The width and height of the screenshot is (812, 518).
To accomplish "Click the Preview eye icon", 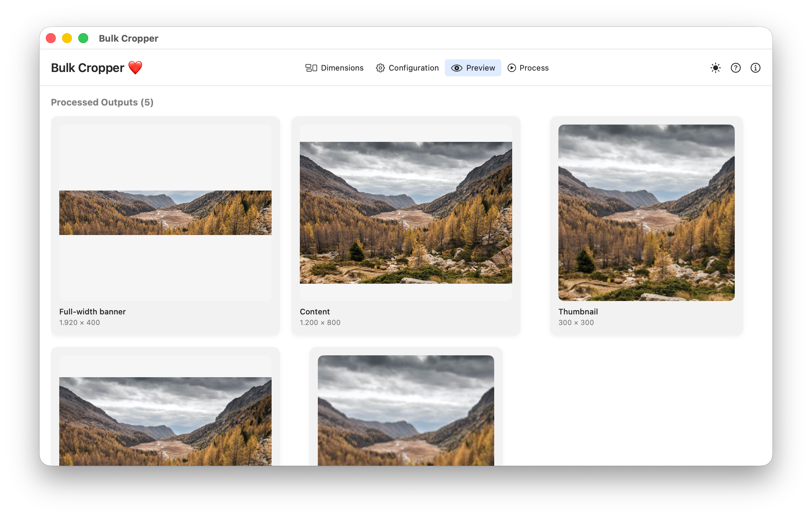I will pyautogui.click(x=456, y=68).
